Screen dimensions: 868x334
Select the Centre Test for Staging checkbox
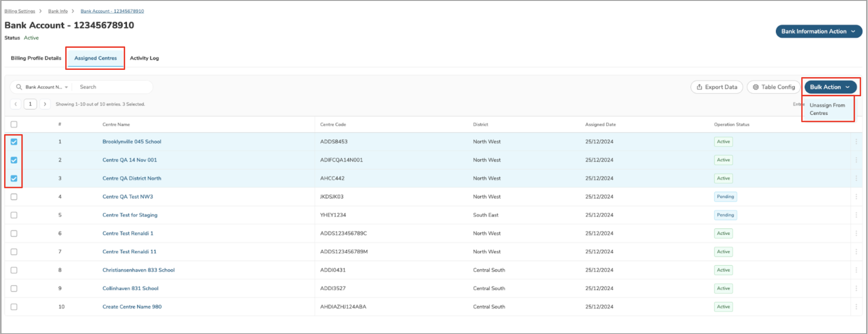pos(14,215)
